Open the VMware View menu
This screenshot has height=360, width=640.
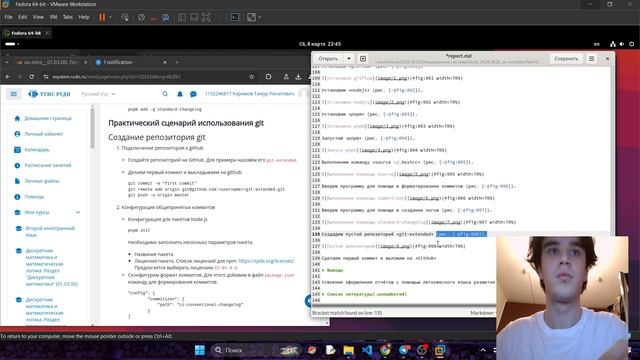38,17
